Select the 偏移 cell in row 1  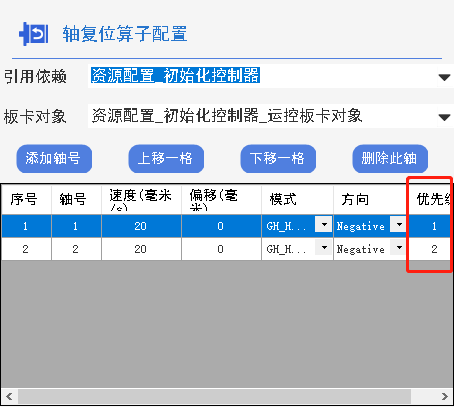point(221,226)
